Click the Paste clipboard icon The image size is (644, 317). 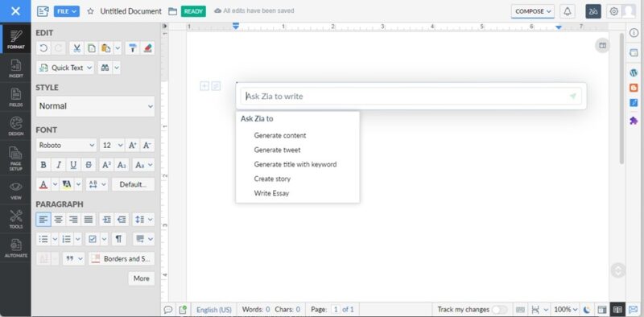click(x=106, y=48)
